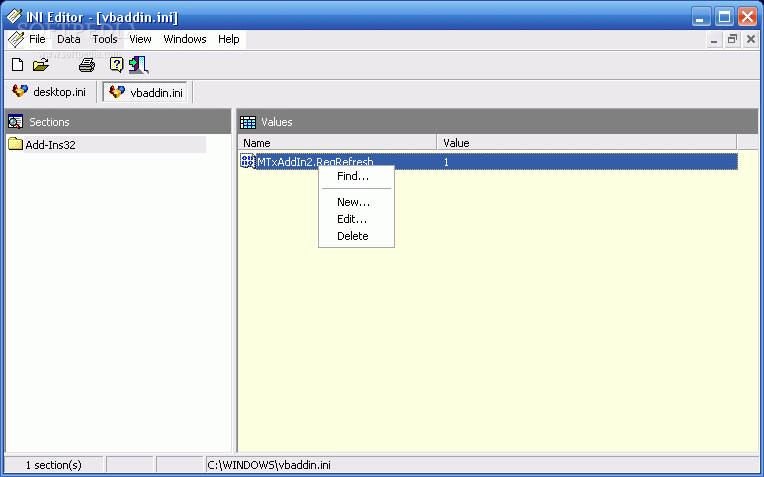Click the Sections panel header icon
The image size is (764, 477).
[16, 122]
